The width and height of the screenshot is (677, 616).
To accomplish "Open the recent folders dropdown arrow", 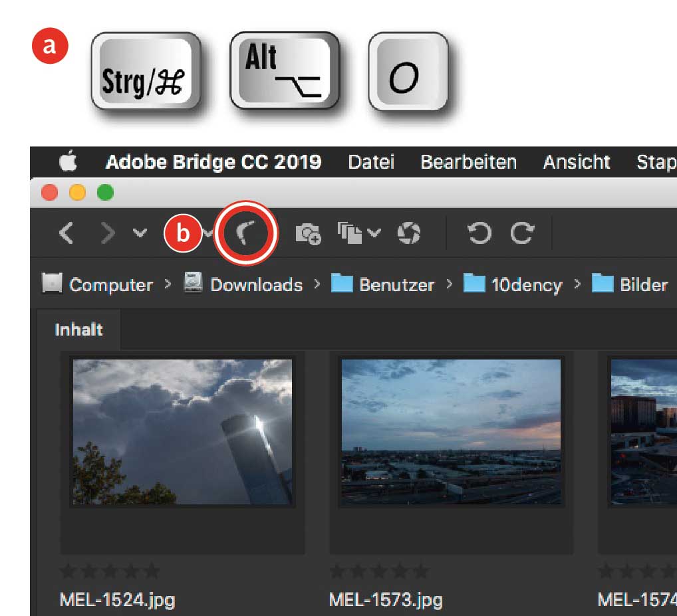I will pos(140,233).
